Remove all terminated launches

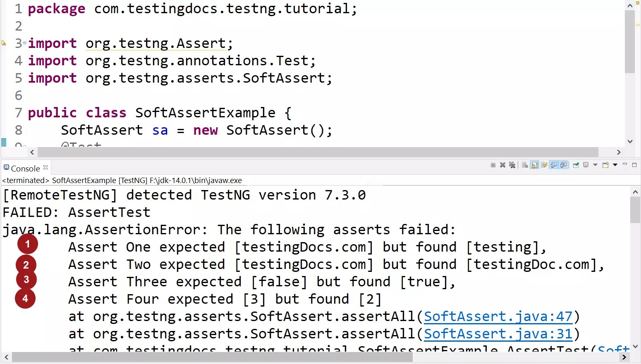(x=512, y=164)
